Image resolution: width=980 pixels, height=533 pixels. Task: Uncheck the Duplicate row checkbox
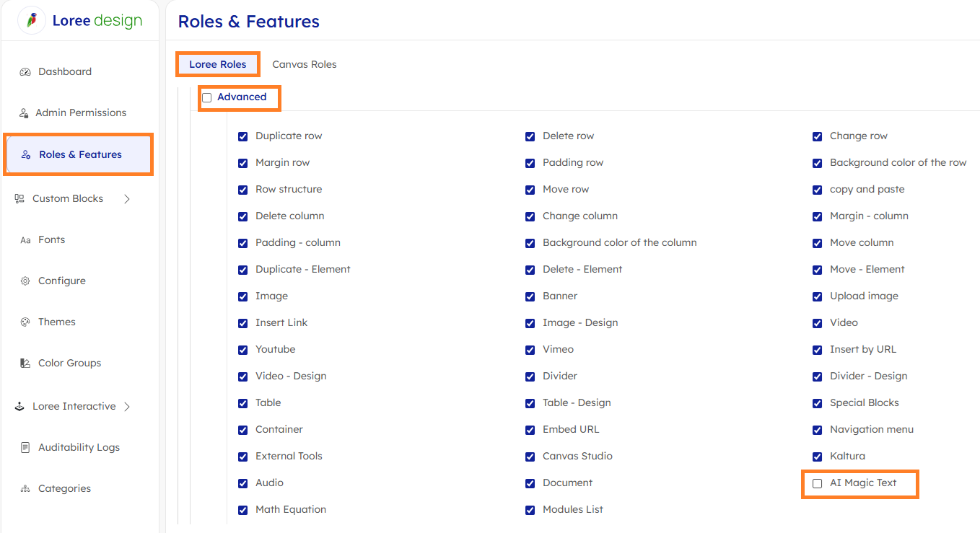tap(242, 136)
